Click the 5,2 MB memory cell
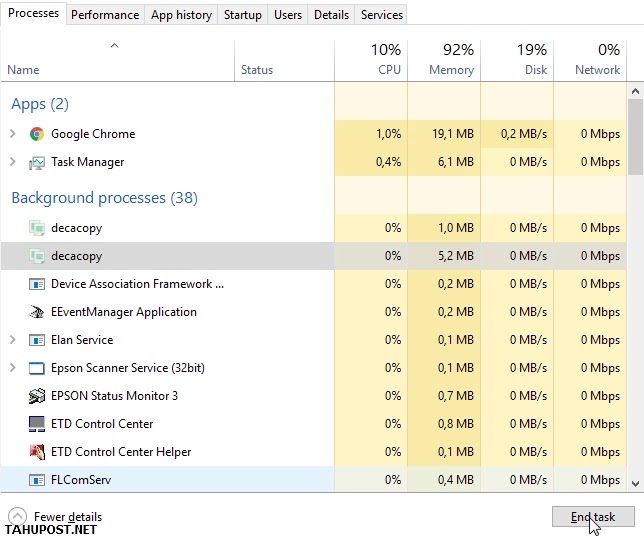This screenshot has width=644, height=541. (x=444, y=256)
